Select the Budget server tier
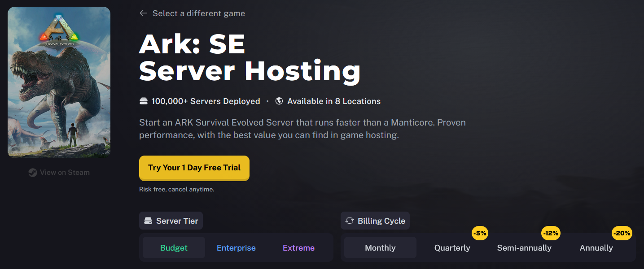 (174, 248)
